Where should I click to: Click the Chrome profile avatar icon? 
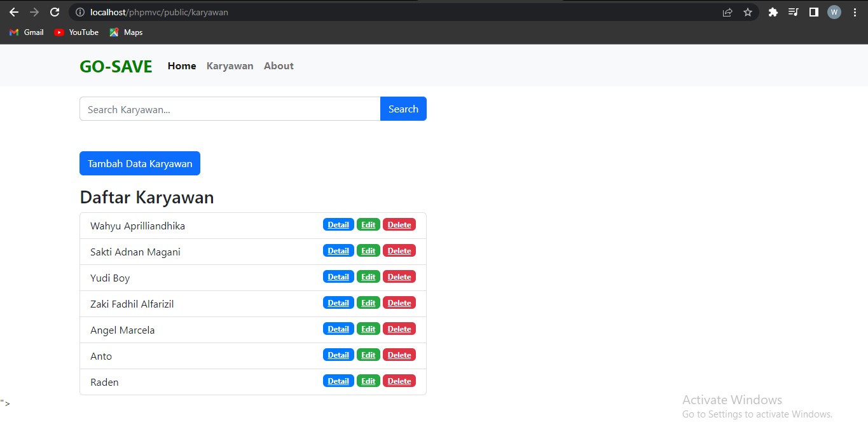click(834, 11)
